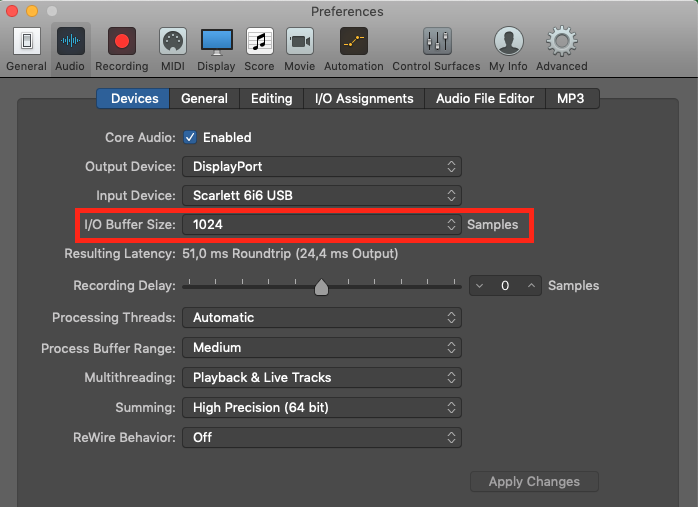Open the ReWire Behavior dropdown
This screenshot has height=507, width=698.
[x=322, y=438]
